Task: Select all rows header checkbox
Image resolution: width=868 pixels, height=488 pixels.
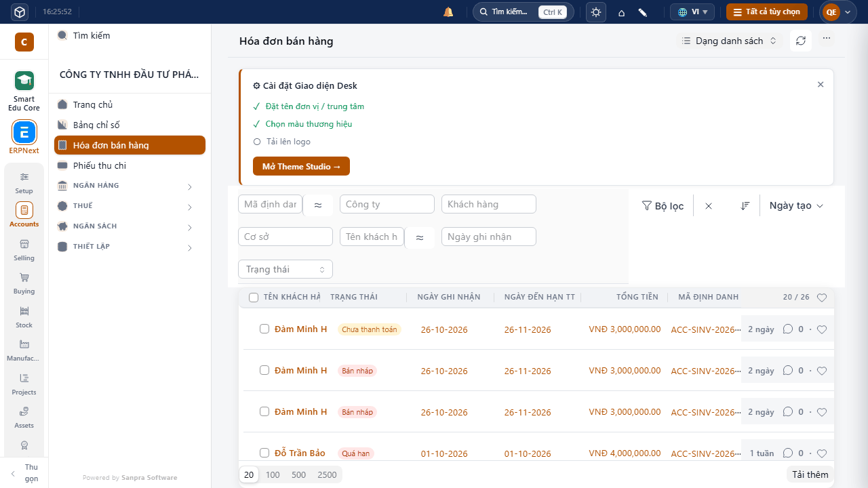Action: [254, 298]
